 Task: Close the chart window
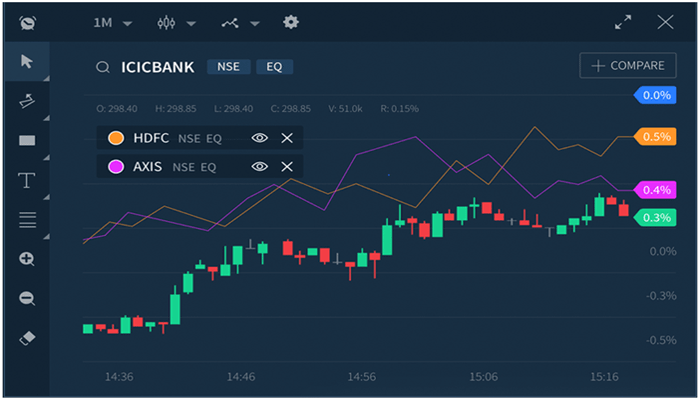(x=665, y=22)
